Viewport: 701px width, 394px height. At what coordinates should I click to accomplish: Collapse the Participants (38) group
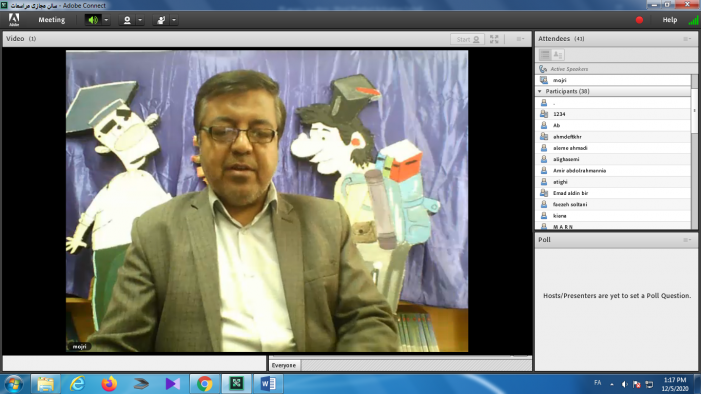[540, 91]
